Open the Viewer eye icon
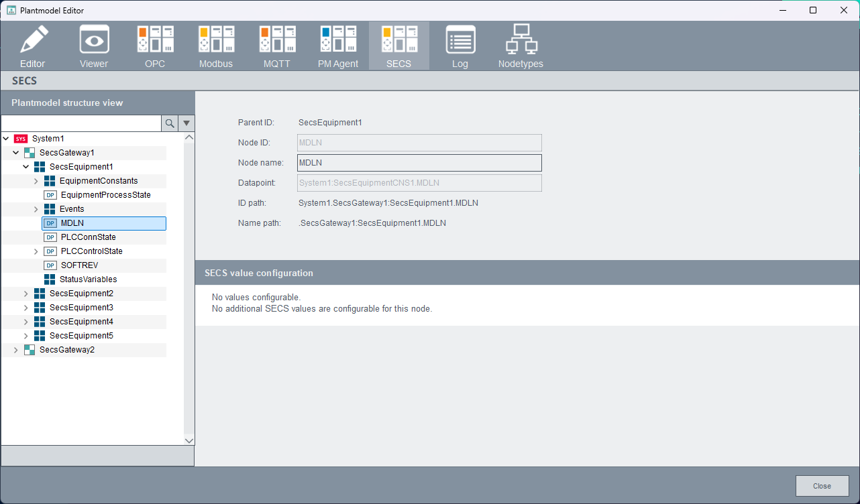860x504 pixels. point(94,46)
